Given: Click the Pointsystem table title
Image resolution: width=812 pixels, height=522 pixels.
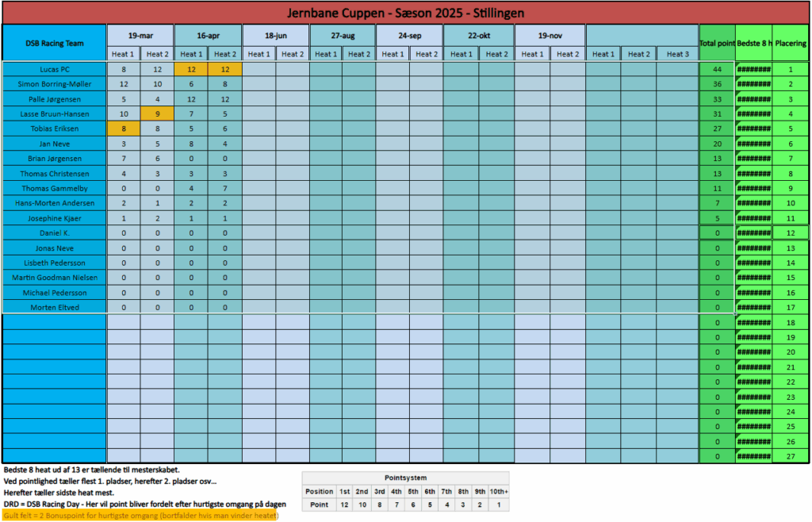Looking at the screenshot, I should [x=405, y=478].
